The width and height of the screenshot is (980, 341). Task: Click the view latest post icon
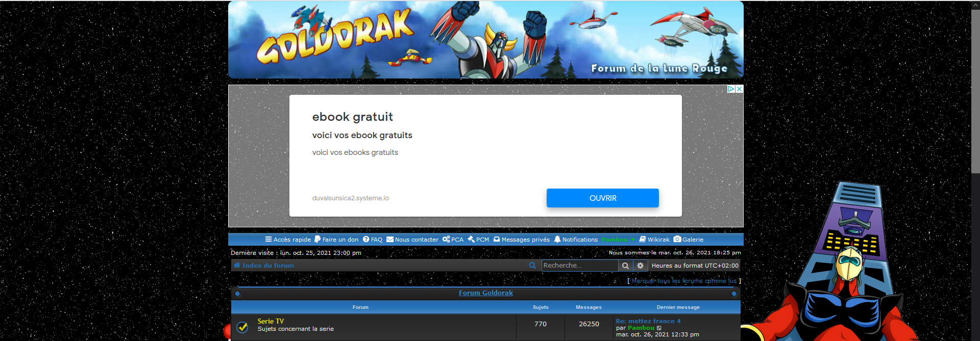659,328
